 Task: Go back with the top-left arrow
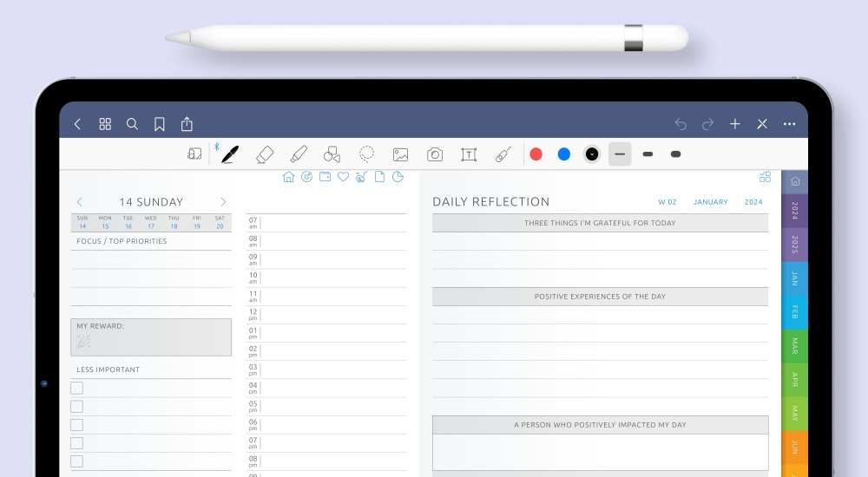(x=77, y=124)
